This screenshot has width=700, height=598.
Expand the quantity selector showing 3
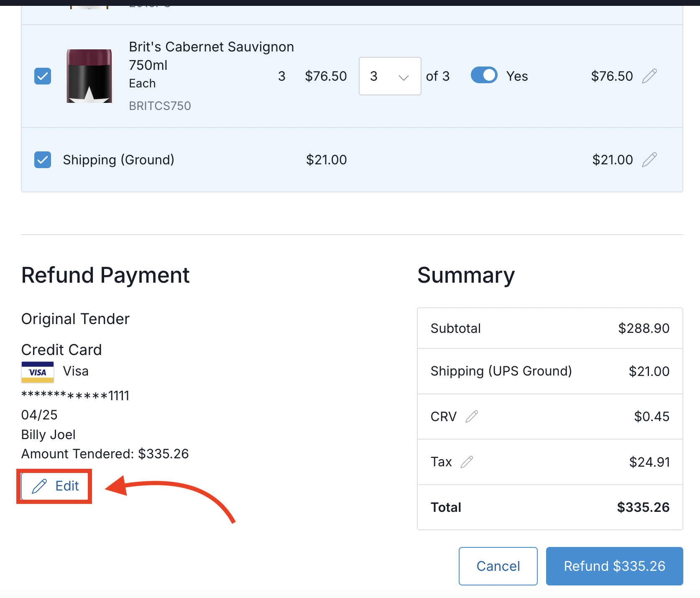[389, 76]
